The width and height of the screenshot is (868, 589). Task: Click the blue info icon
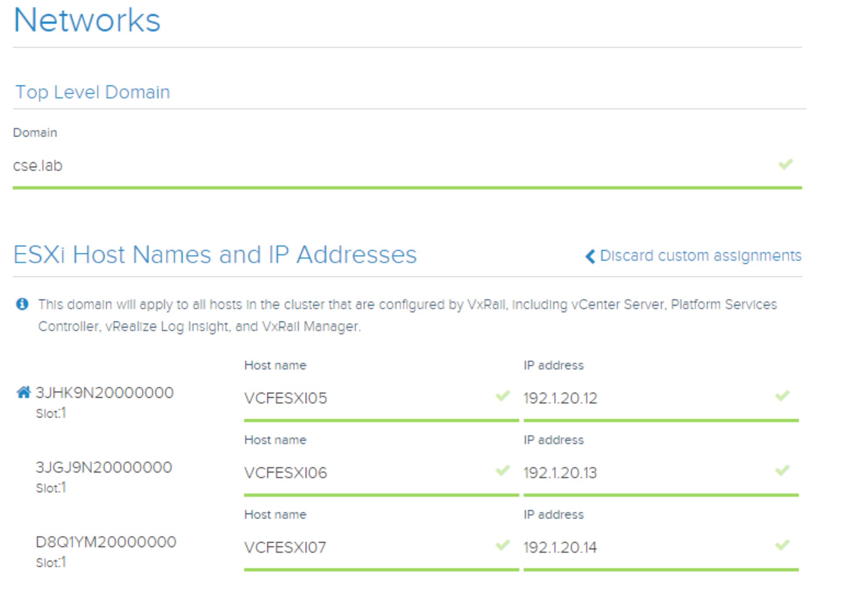click(x=22, y=304)
